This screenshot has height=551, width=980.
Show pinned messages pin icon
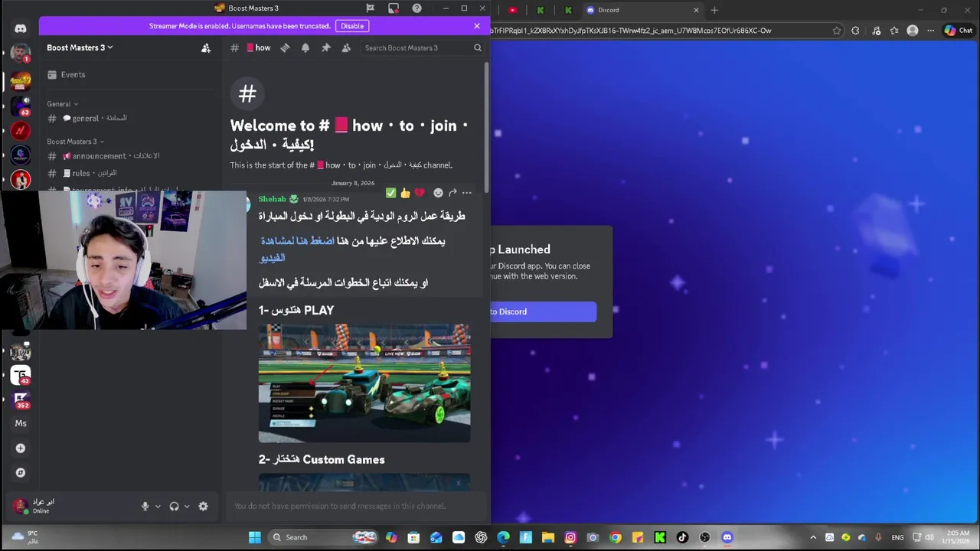[326, 47]
